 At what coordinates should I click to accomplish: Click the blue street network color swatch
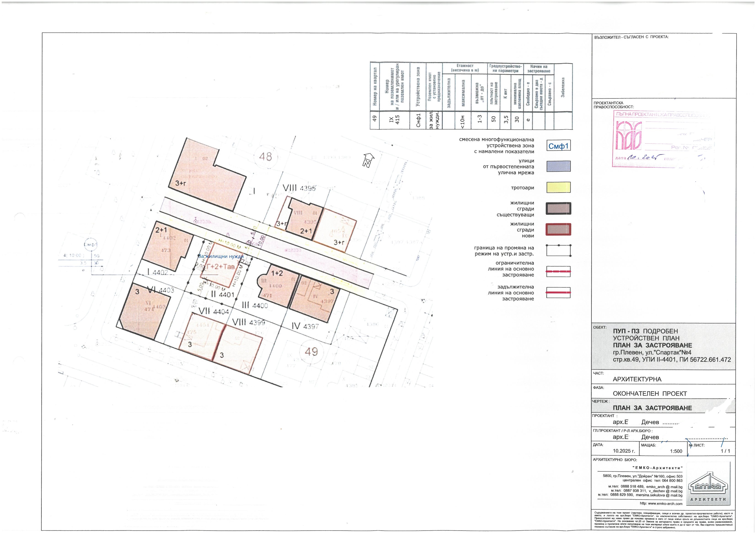[x=558, y=167]
